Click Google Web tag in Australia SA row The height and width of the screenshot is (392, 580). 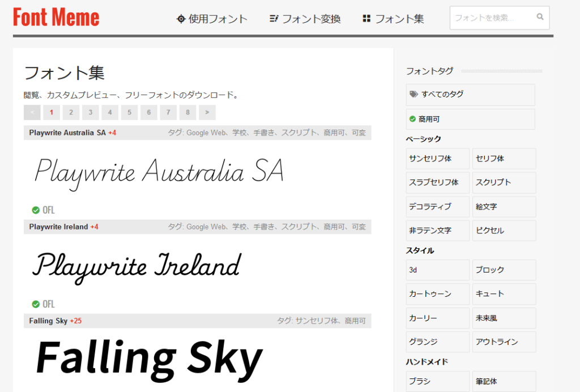[x=206, y=133]
